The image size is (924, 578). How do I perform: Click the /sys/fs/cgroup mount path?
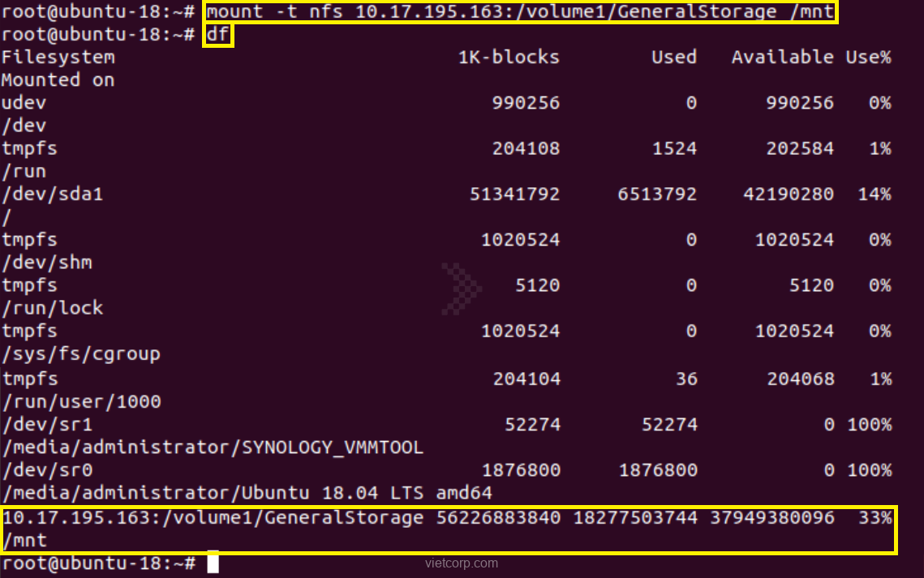point(81,354)
